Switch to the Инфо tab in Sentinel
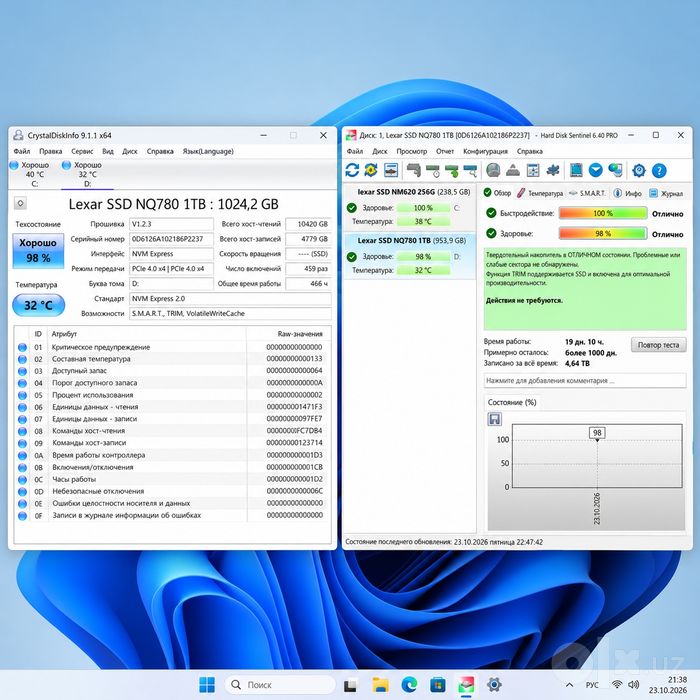This screenshot has width=700, height=700. [x=628, y=193]
